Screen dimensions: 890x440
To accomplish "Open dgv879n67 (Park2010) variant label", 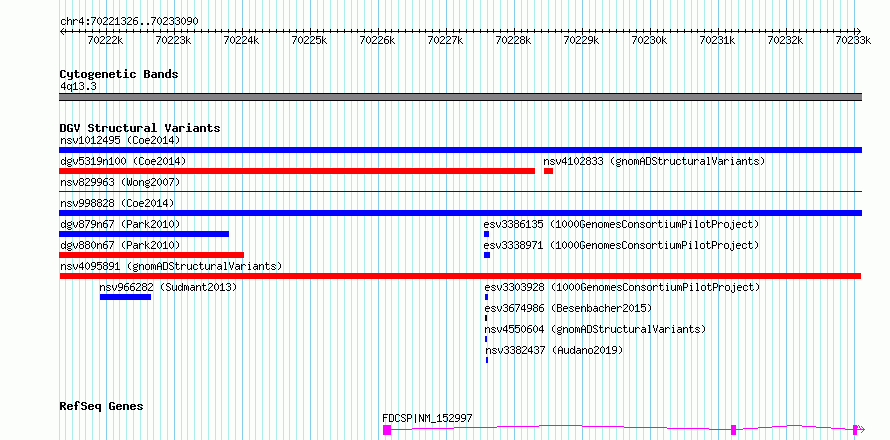I will pos(120,224).
